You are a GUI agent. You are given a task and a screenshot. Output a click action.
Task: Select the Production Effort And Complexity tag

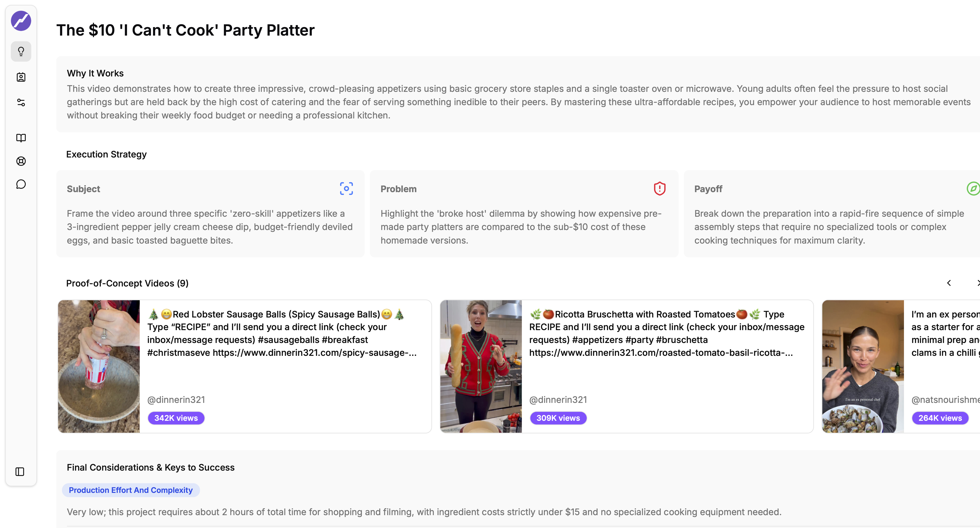click(x=130, y=490)
